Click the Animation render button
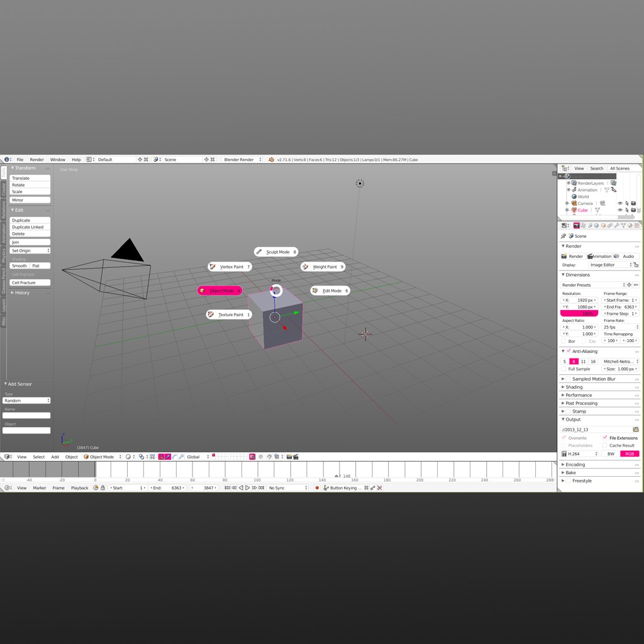The height and width of the screenshot is (644, 644). coord(599,256)
